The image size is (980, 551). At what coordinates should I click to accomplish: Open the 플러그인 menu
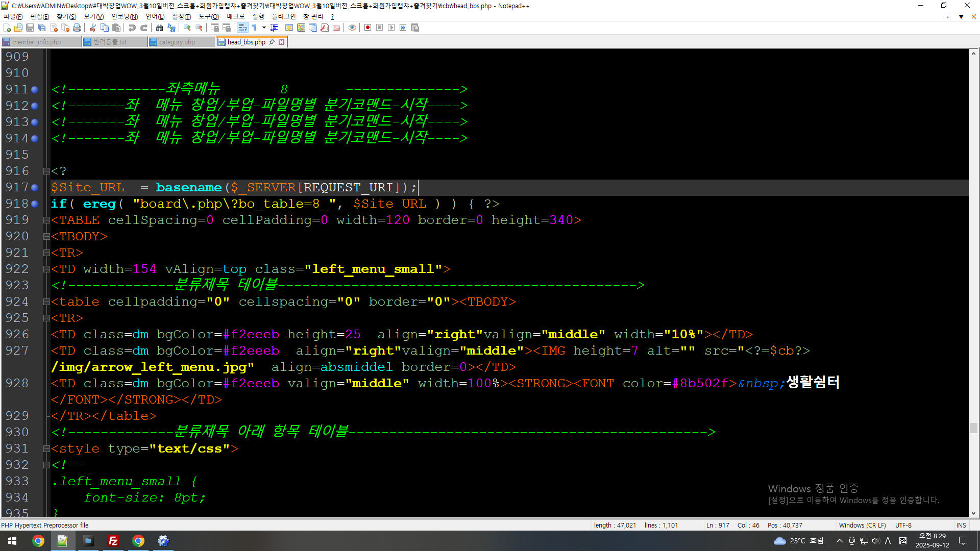pyautogui.click(x=283, y=16)
